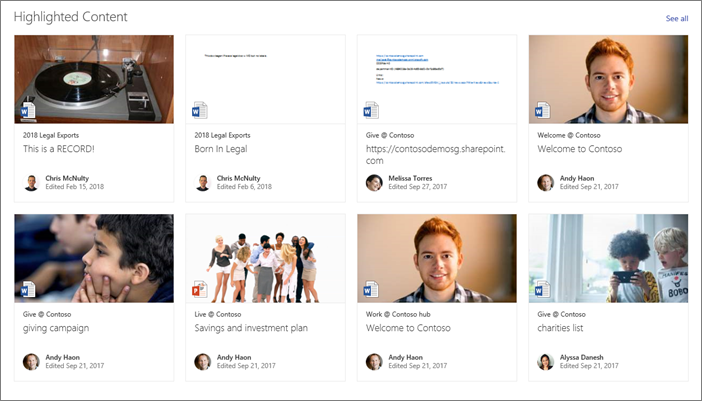Open the https://contosodemosg.sharepoint.com document title
Image resolution: width=702 pixels, height=401 pixels.
point(435,155)
